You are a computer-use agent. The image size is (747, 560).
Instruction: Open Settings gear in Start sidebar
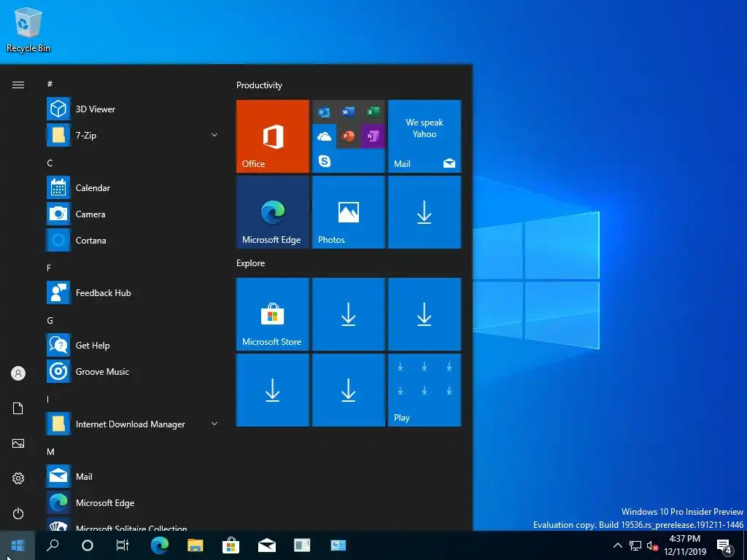tap(18, 478)
